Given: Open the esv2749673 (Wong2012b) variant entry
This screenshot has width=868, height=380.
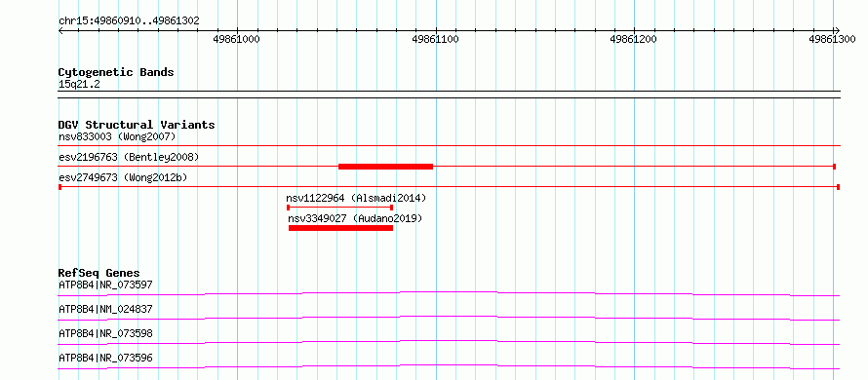Looking at the screenshot, I should [123, 177].
